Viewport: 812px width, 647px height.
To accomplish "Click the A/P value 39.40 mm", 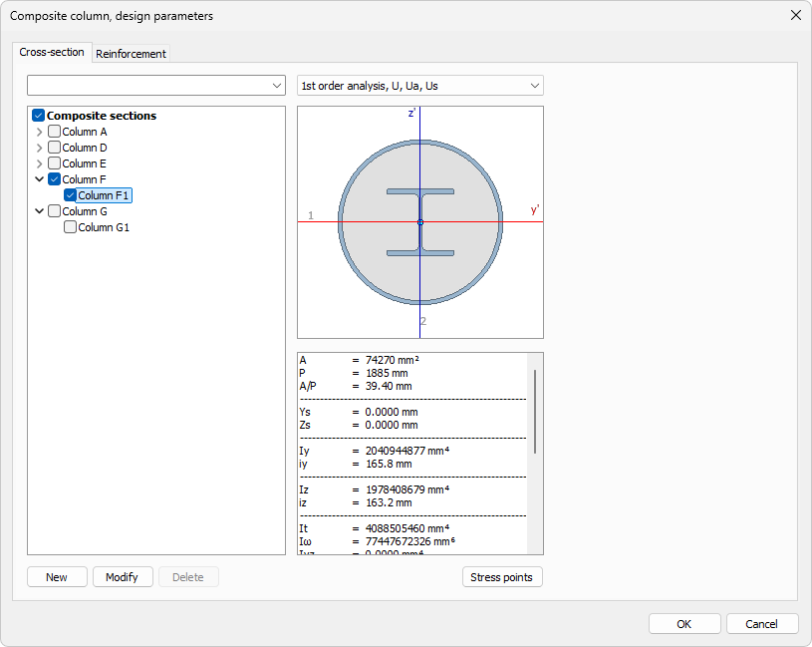I will pos(389,386).
